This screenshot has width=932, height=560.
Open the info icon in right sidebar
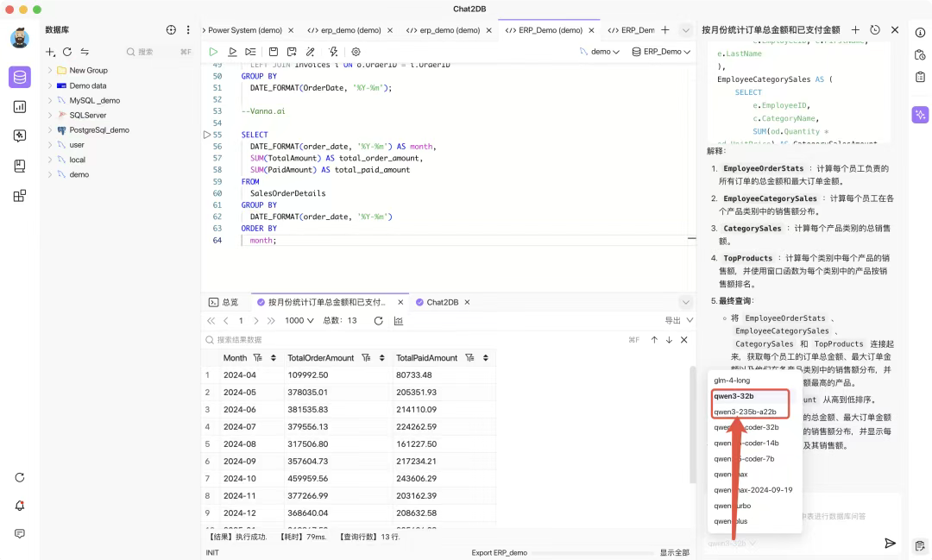pyautogui.click(x=920, y=33)
